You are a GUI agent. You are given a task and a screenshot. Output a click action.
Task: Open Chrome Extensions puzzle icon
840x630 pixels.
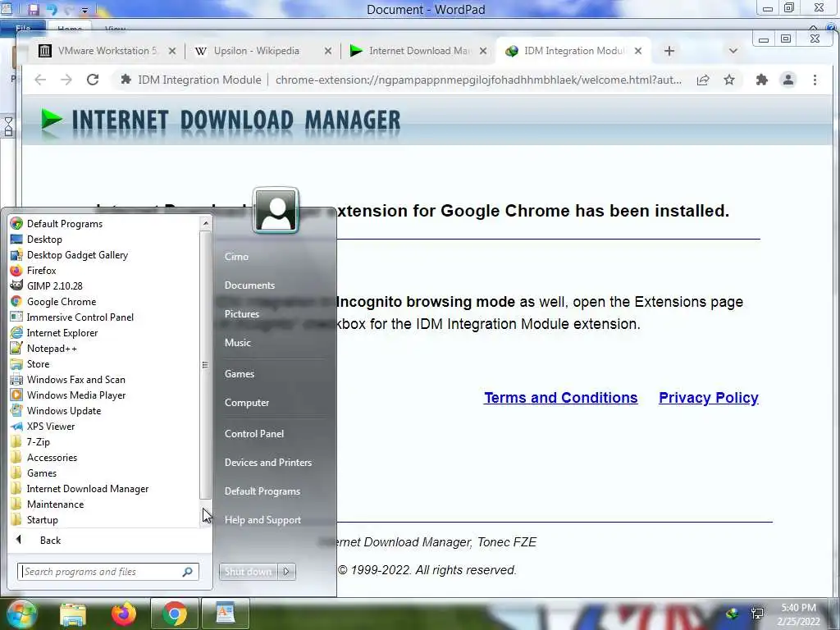pyautogui.click(x=762, y=80)
